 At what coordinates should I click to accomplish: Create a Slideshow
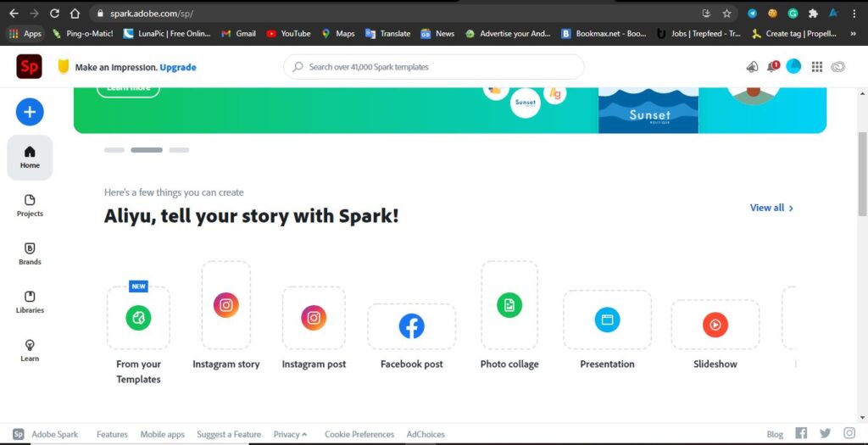[x=715, y=325]
